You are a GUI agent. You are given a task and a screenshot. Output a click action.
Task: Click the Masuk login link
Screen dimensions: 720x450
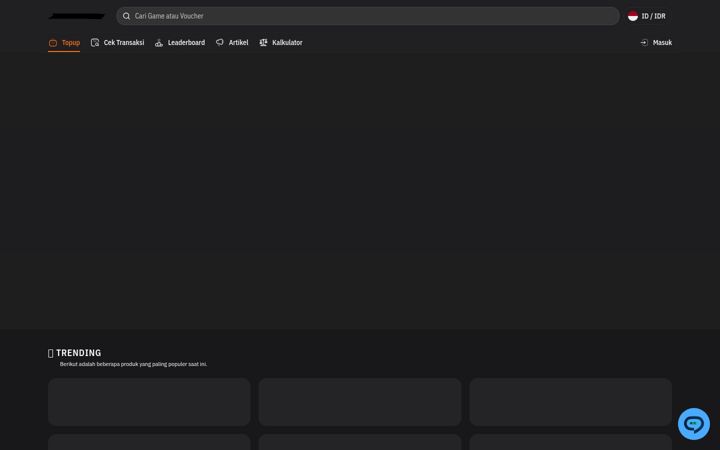pos(656,43)
